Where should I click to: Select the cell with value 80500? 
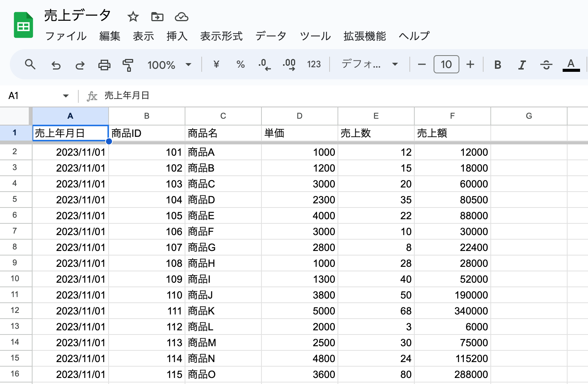click(453, 200)
